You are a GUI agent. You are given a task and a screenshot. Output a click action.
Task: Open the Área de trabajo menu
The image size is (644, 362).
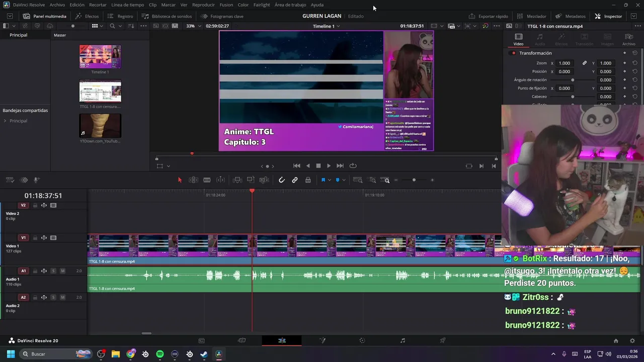(x=290, y=5)
